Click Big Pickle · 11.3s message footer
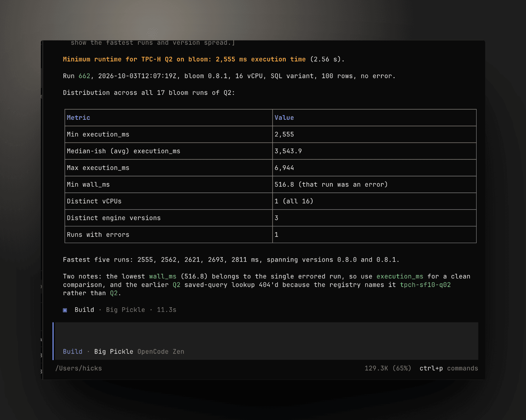 (x=141, y=310)
